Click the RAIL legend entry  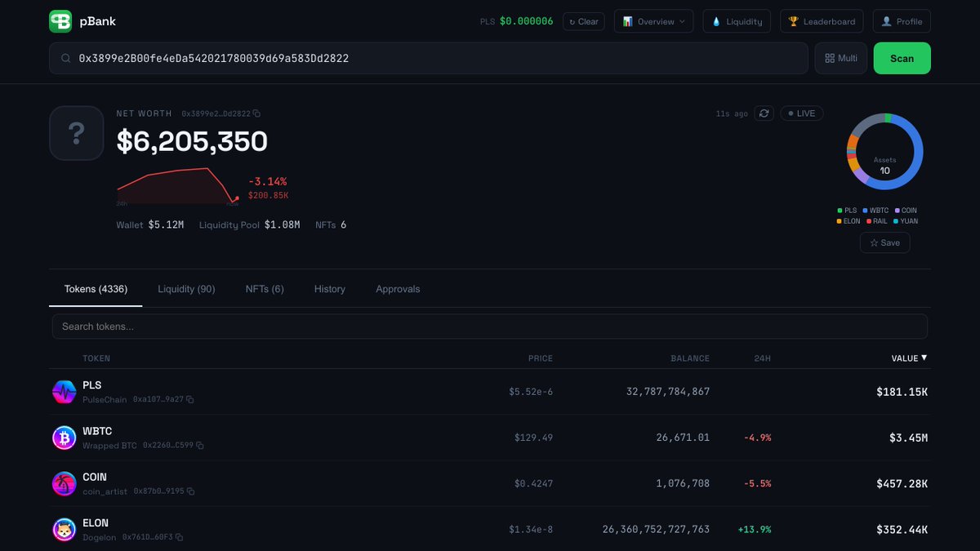[x=876, y=221]
